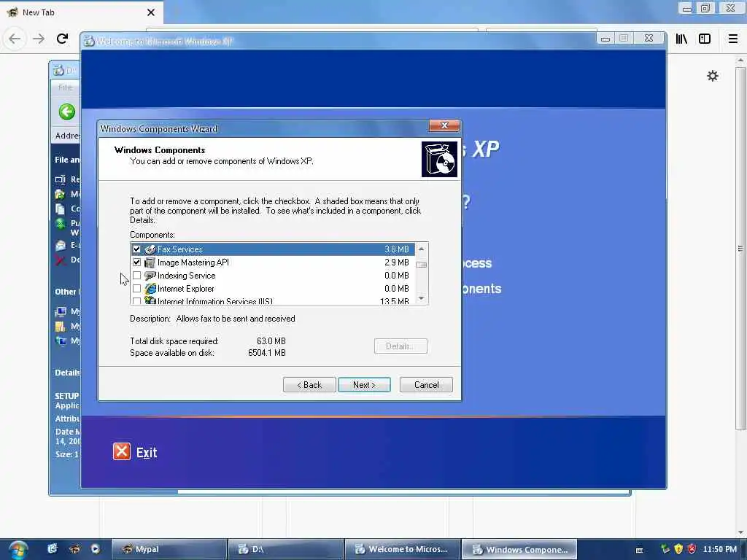This screenshot has height=560, width=747.
Task: Select the Indexing Service row text
Action: pyautogui.click(x=186, y=276)
